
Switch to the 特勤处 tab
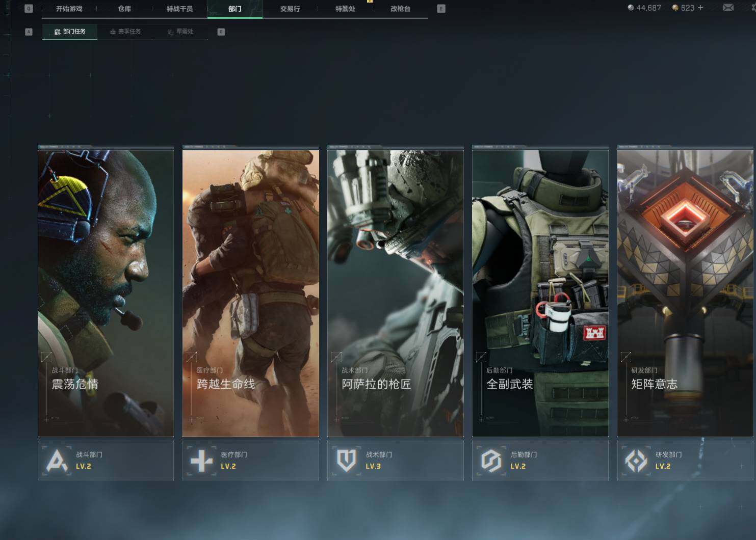345,9
